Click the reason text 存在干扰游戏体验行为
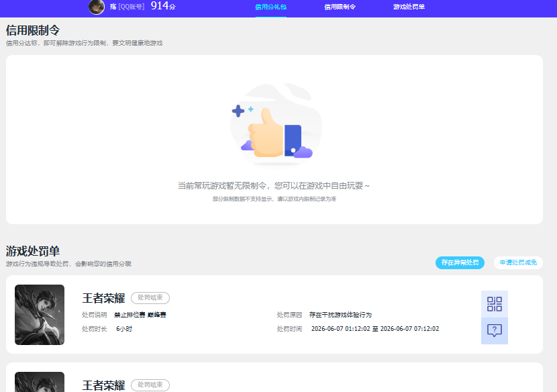The image size is (557, 392). click(340, 315)
